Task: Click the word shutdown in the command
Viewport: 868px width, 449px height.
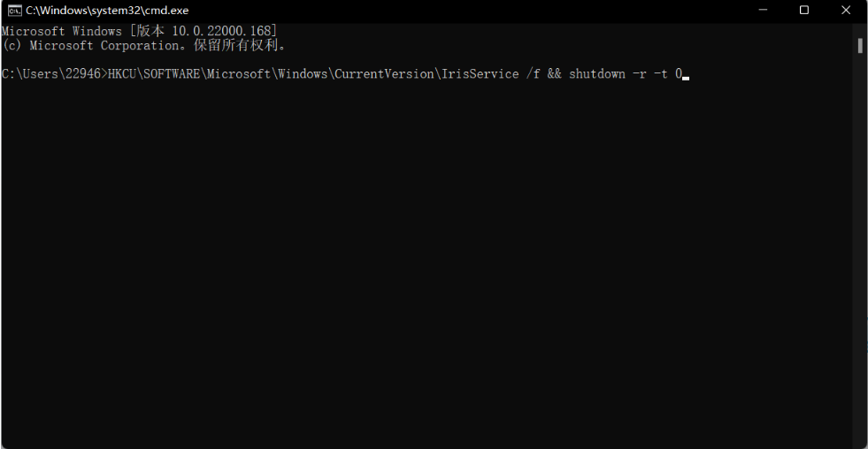Action: [597, 74]
